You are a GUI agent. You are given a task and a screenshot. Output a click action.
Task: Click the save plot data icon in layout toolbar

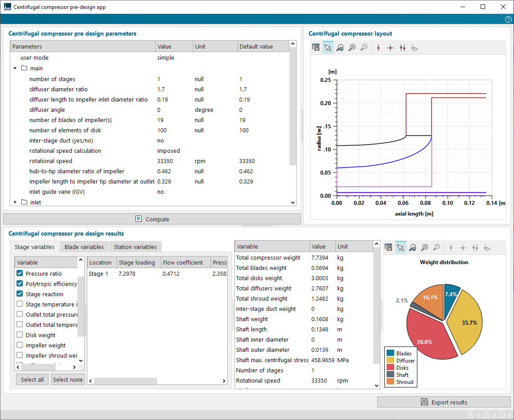click(316, 48)
